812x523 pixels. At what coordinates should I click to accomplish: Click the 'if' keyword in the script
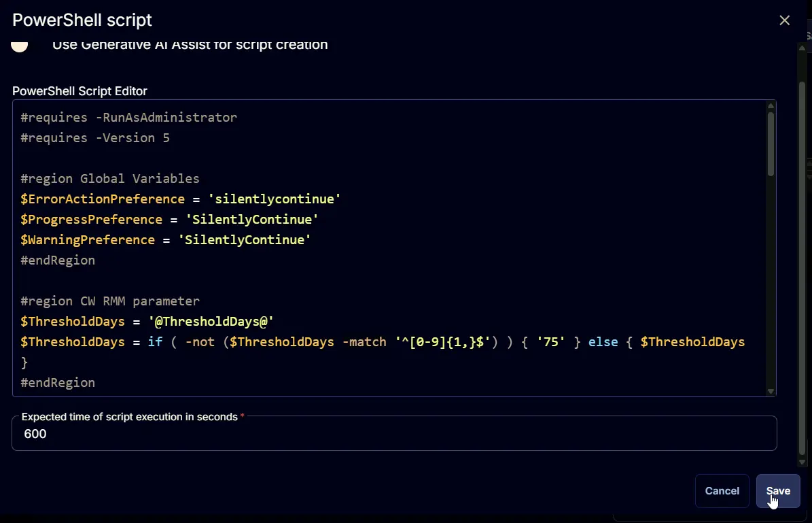pos(155,342)
